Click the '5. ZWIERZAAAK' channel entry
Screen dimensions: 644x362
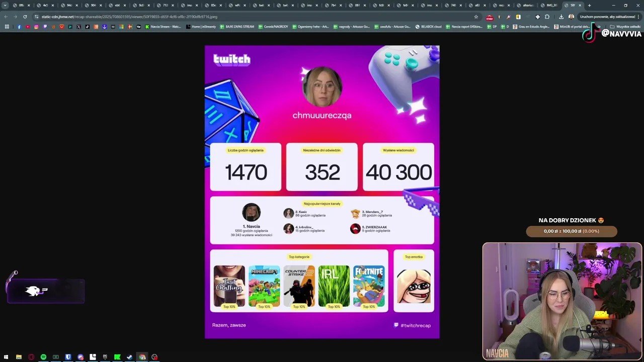tap(370, 229)
